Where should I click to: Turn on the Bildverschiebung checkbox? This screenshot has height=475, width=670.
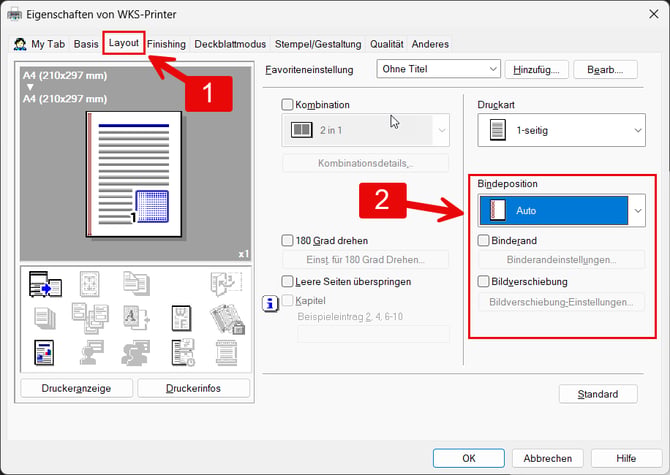[483, 281]
